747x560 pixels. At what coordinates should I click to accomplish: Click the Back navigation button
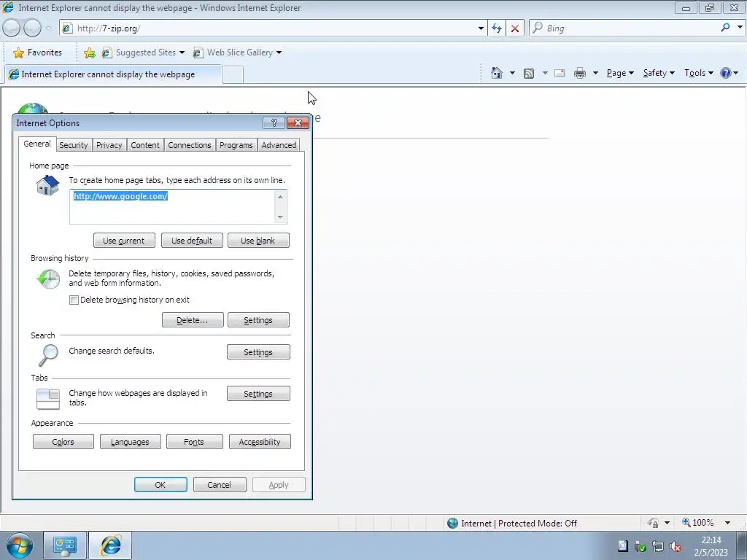(x=12, y=28)
